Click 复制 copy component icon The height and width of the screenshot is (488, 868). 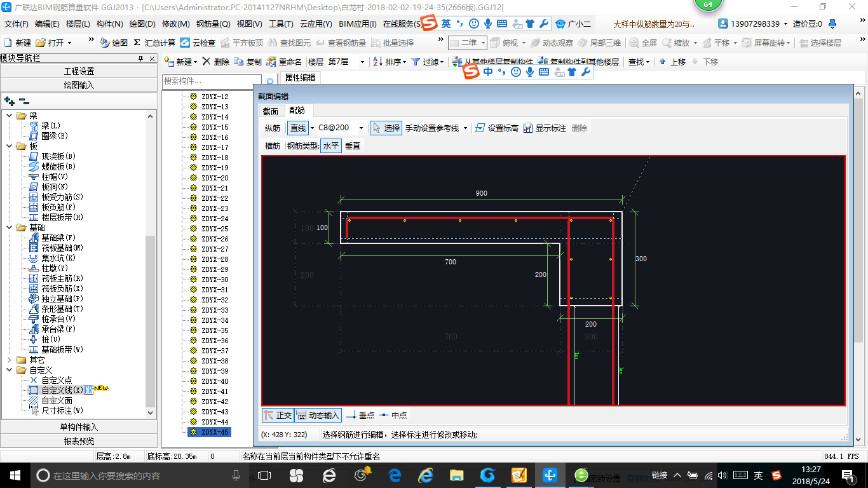tap(248, 62)
